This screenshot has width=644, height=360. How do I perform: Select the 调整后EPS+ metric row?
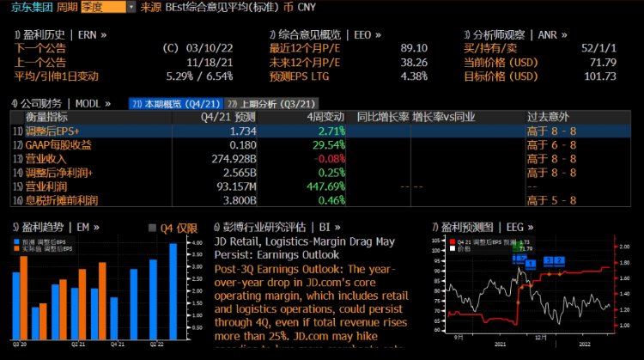point(320,131)
